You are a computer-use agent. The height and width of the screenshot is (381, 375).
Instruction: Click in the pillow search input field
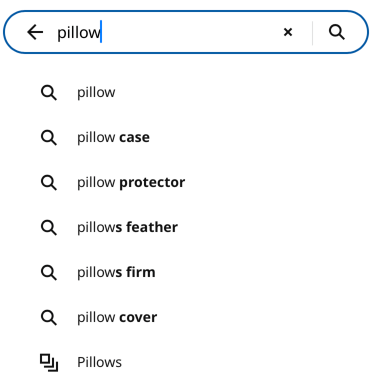pos(166,32)
